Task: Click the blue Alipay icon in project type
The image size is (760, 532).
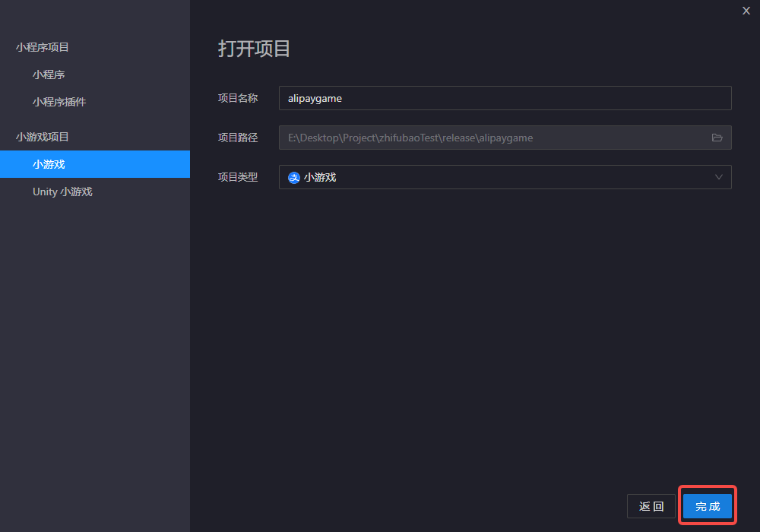Action: pyautogui.click(x=294, y=177)
